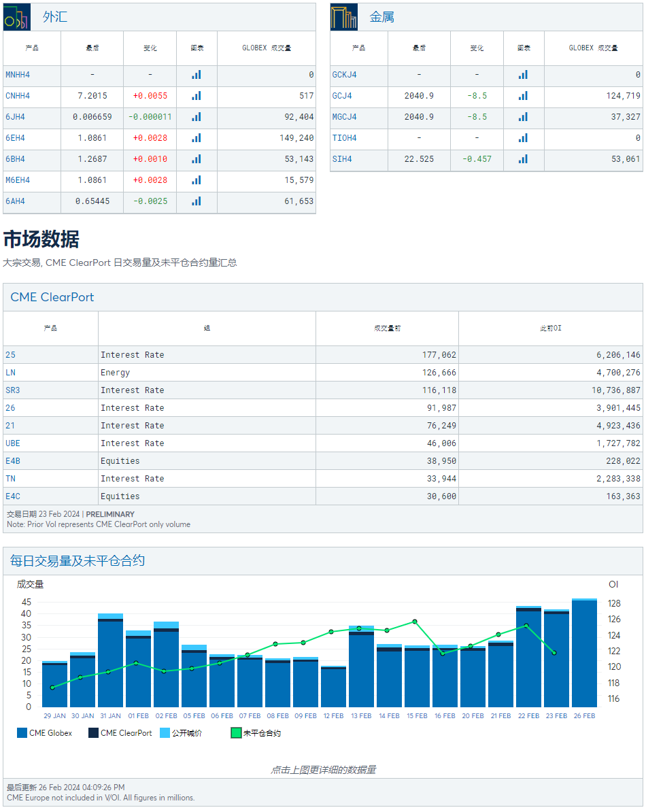646x812 pixels.
Task: Open the MNHH4 product link
Action: (18, 75)
